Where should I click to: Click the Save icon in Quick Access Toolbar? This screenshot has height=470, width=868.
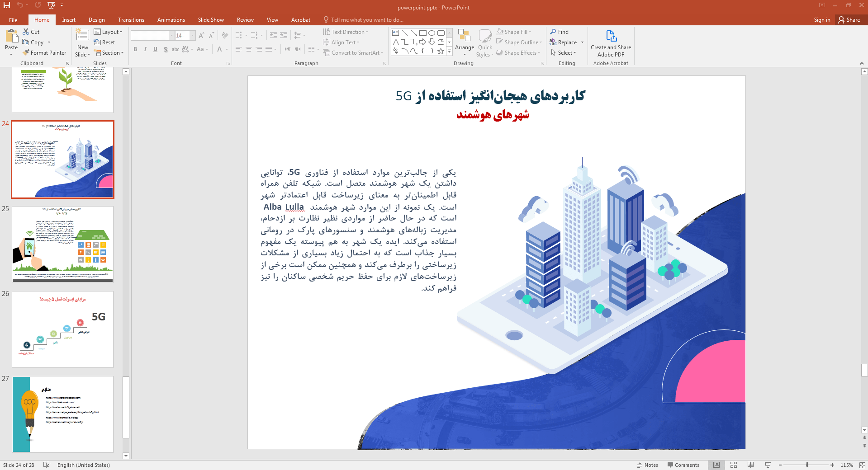coord(7,5)
